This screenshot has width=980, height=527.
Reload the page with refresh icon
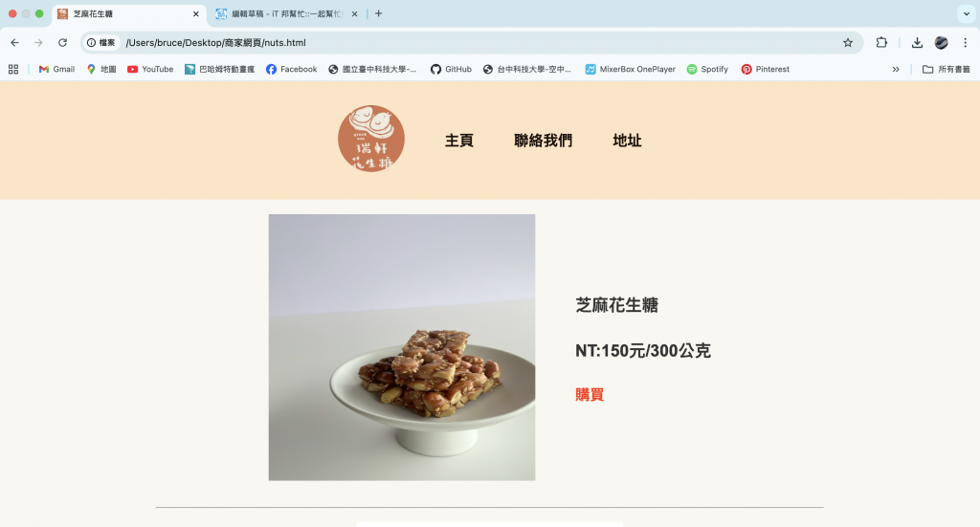tap(62, 42)
